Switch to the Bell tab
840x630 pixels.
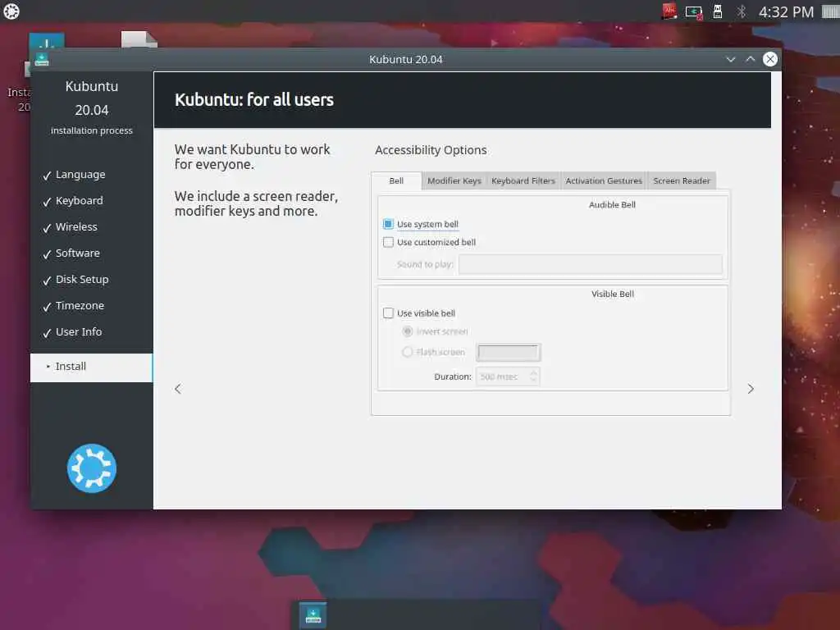tap(396, 181)
